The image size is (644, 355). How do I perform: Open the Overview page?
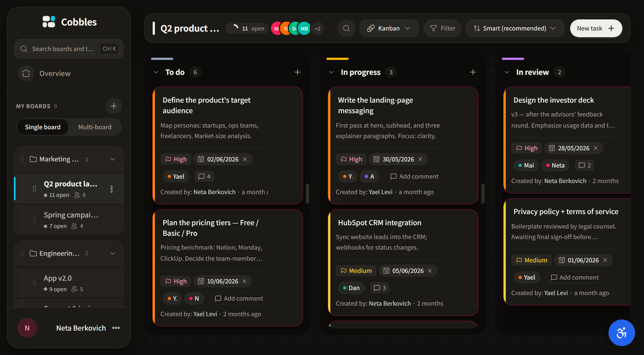click(x=69, y=73)
